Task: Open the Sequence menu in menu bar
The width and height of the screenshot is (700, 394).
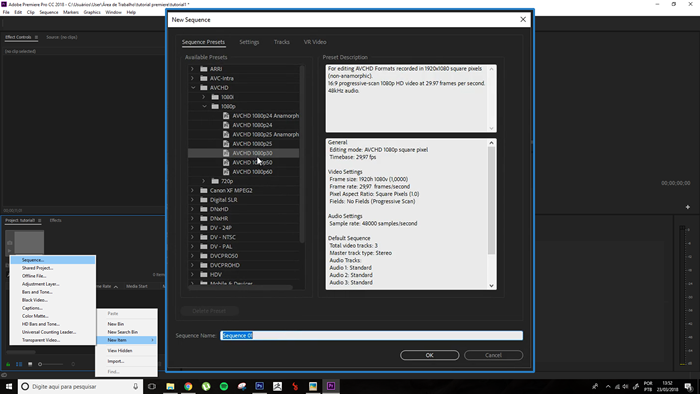Action: [49, 12]
